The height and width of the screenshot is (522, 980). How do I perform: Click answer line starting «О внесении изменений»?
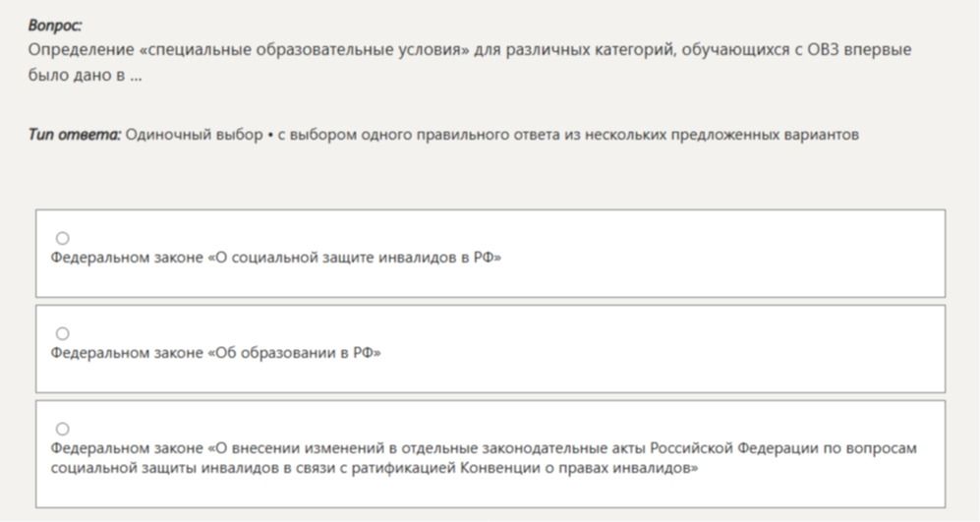(x=484, y=448)
